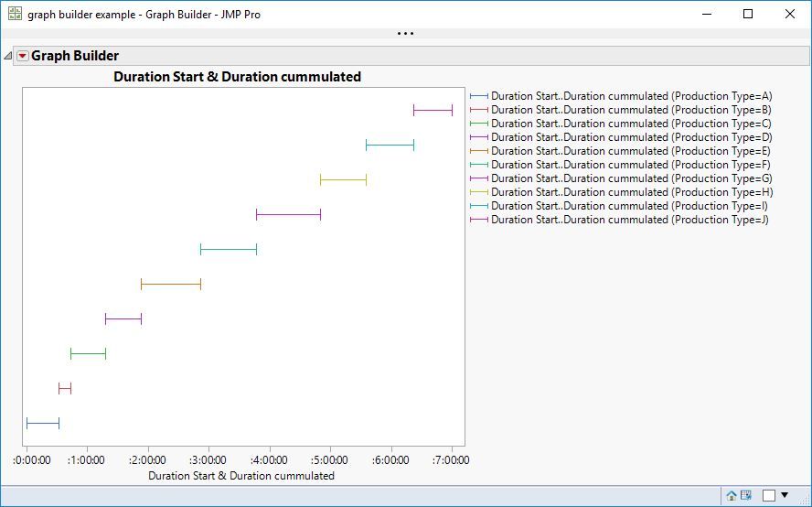Click the Production Type=H legend label
This screenshot has height=507, width=812.
632,192
